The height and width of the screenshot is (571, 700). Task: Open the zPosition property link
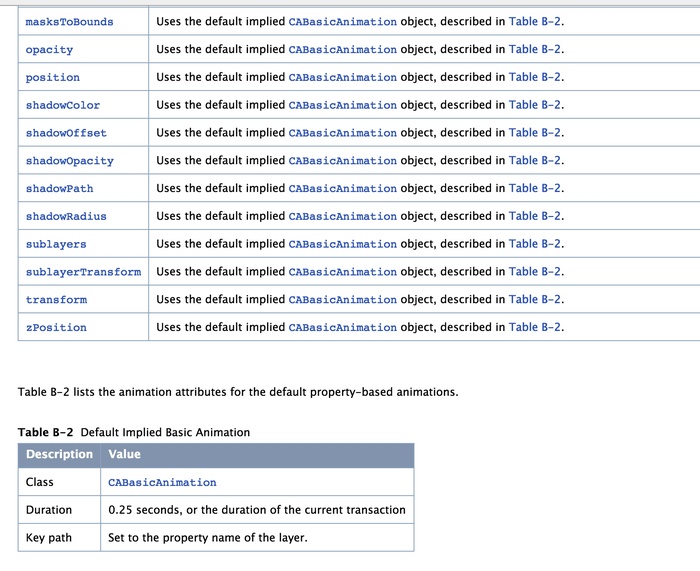[x=56, y=328]
